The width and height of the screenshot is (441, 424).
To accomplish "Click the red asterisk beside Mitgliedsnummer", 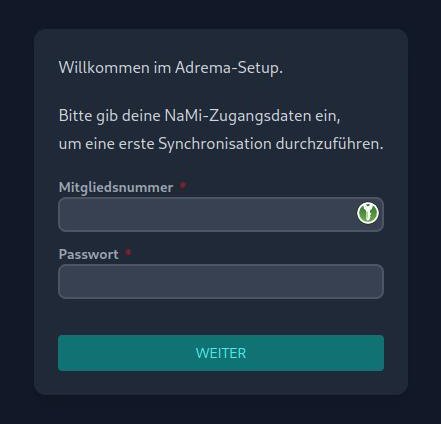I will [183, 185].
